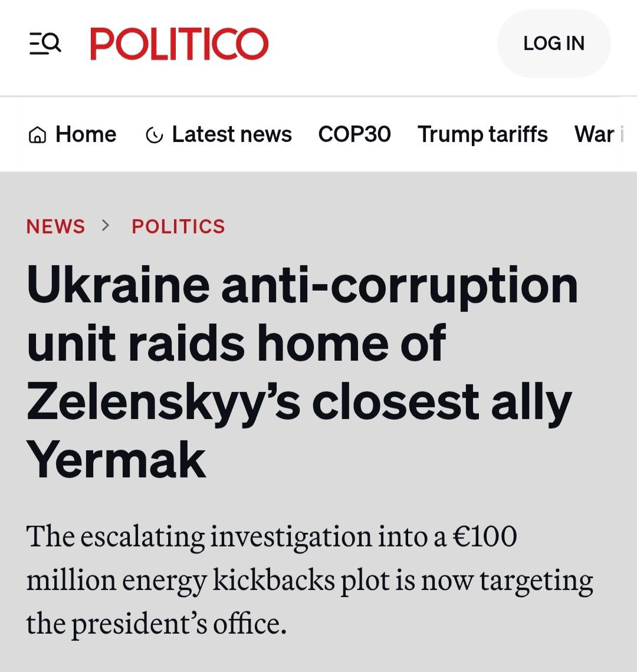Click the word Yermak in the headline
The height and width of the screenshot is (672, 637).
click(116, 461)
